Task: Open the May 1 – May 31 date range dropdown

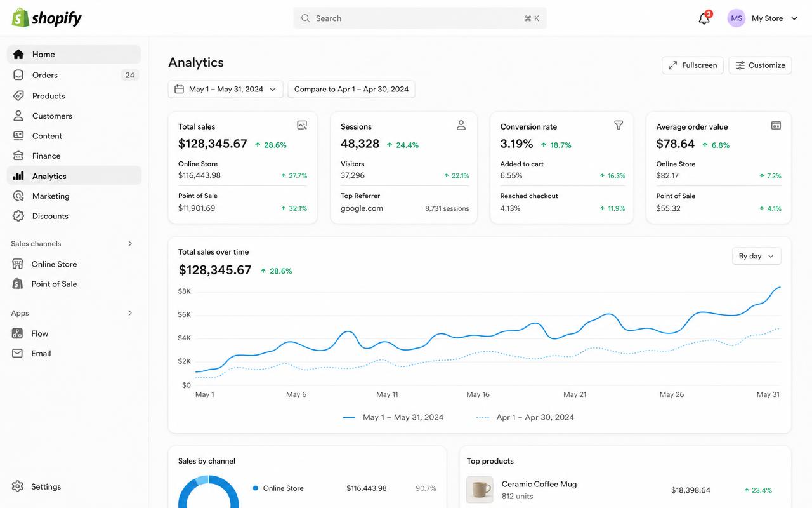Action: (x=225, y=90)
